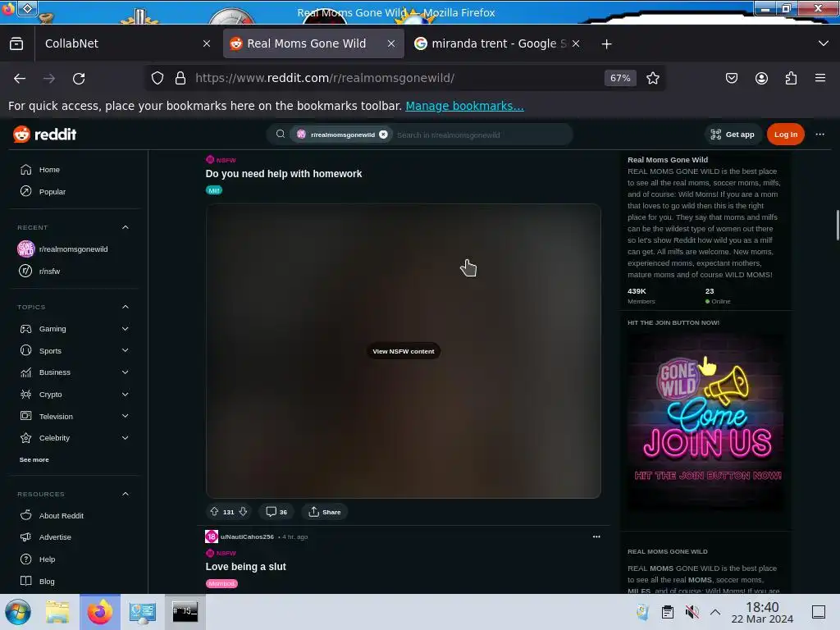
Task: Collapse the Resources section
Action: tap(126, 493)
